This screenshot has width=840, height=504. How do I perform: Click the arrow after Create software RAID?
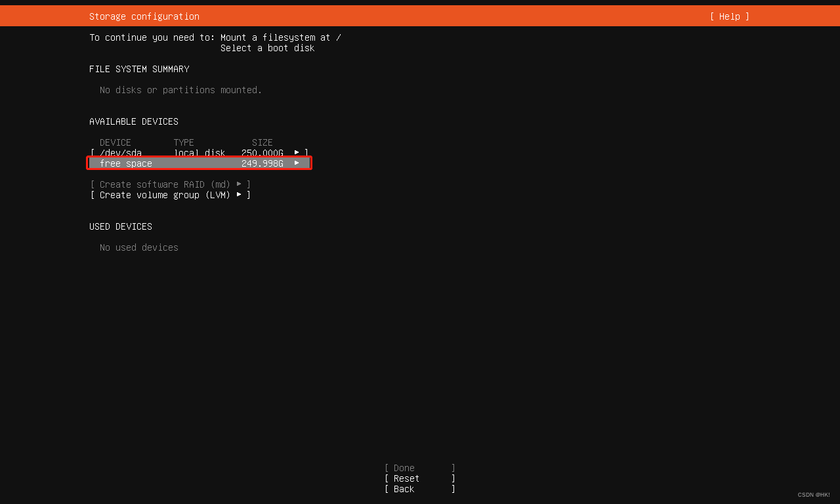pos(239,184)
